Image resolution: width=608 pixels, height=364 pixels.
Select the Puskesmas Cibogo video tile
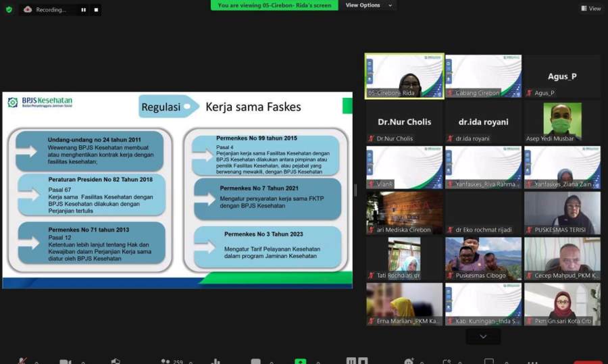click(x=483, y=259)
